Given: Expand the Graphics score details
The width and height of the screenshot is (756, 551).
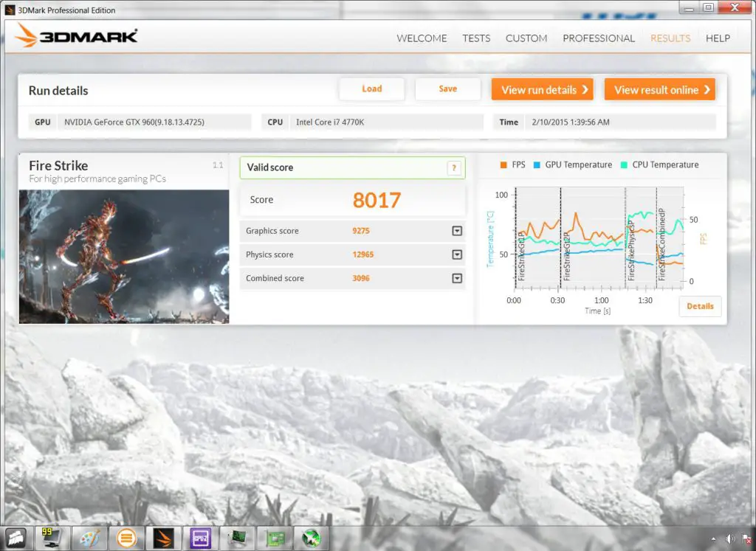Looking at the screenshot, I should (x=457, y=231).
